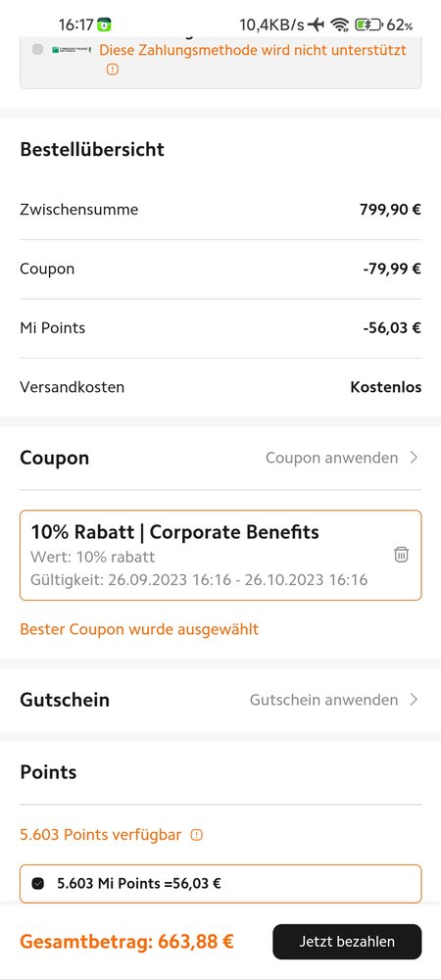Image resolution: width=441 pixels, height=980 pixels.
Task: Uncheck the 5.603 Mi Points checkbox
Action: (x=37, y=884)
